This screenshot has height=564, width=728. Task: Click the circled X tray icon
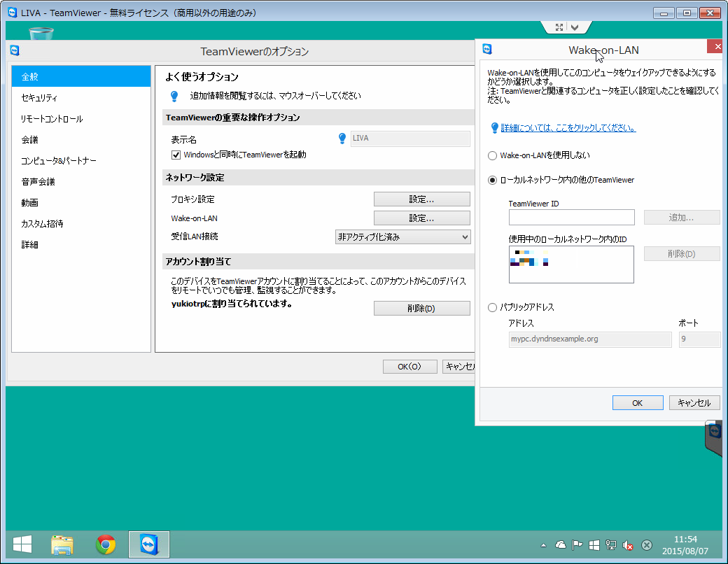pyautogui.click(x=647, y=545)
